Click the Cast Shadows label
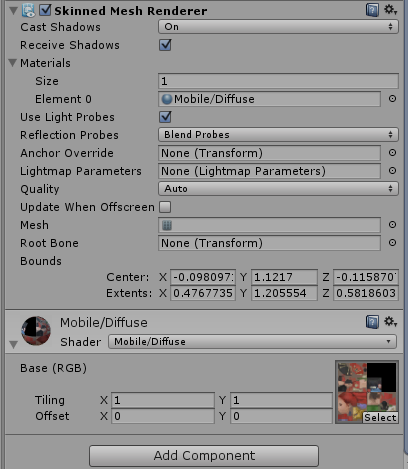The height and width of the screenshot is (469, 408). (60, 27)
